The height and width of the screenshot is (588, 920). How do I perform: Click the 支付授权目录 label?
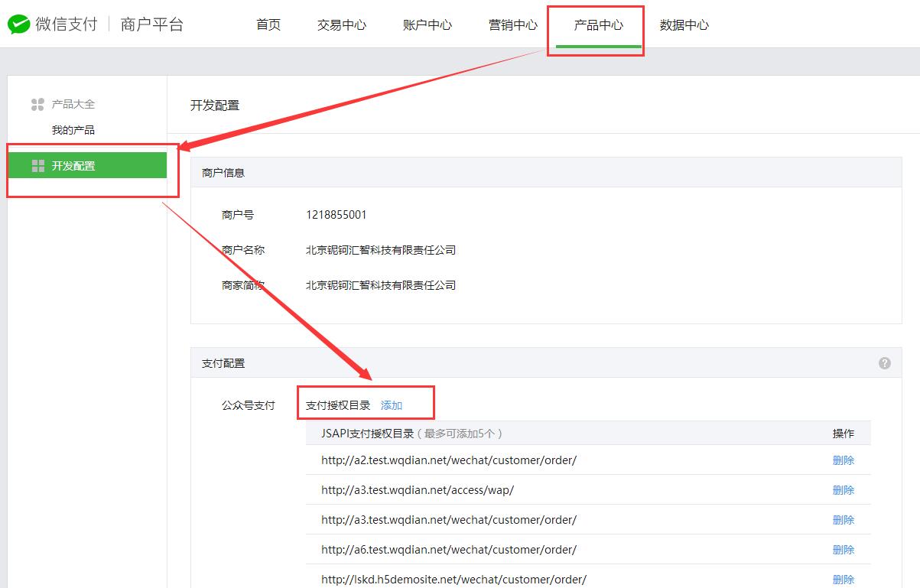coord(338,405)
